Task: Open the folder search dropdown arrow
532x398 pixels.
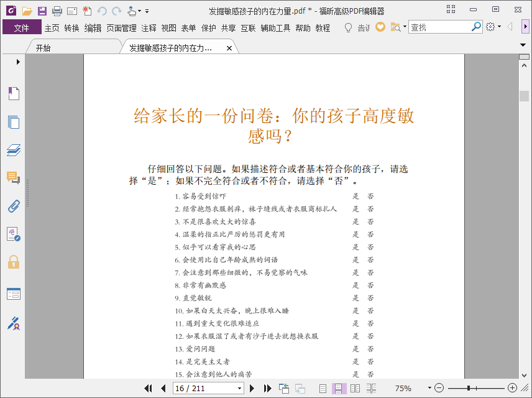Action: coord(405,27)
